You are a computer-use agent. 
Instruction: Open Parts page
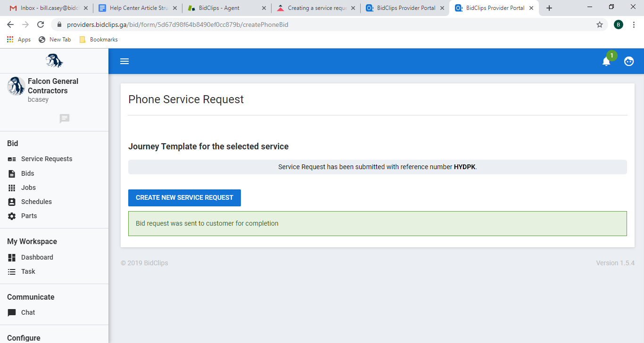click(x=29, y=216)
